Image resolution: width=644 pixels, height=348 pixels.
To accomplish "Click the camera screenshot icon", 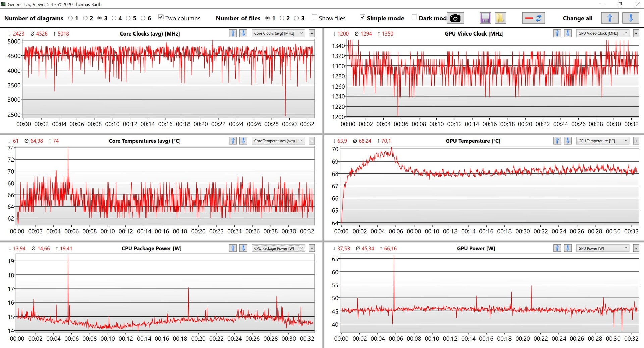I will point(455,18).
